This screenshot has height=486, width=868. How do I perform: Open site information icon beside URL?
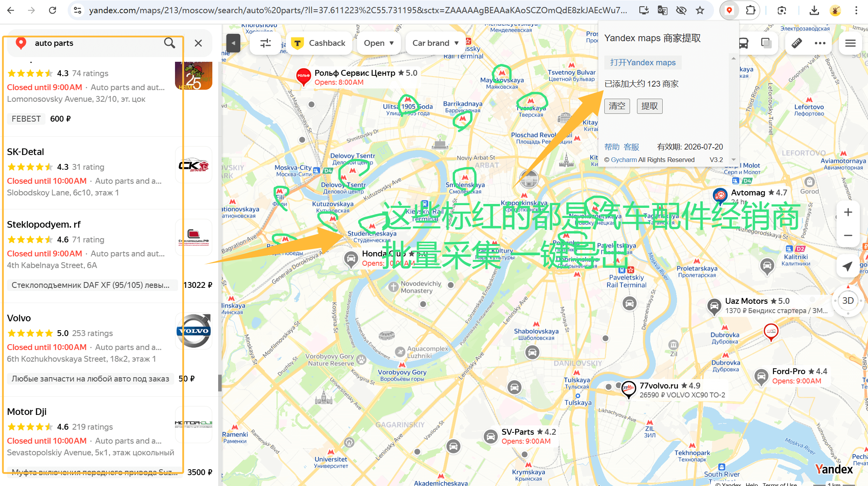77,10
